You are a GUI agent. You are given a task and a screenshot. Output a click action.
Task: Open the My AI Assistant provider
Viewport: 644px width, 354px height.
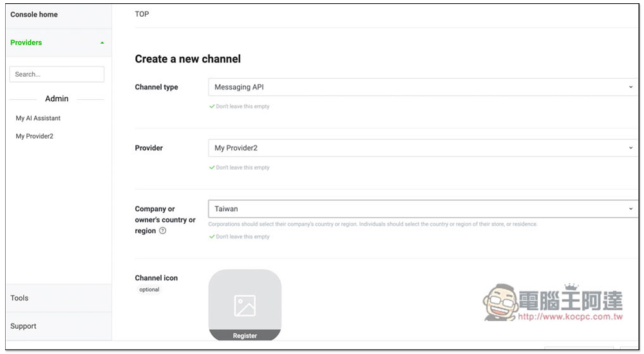tap(38, 118)
